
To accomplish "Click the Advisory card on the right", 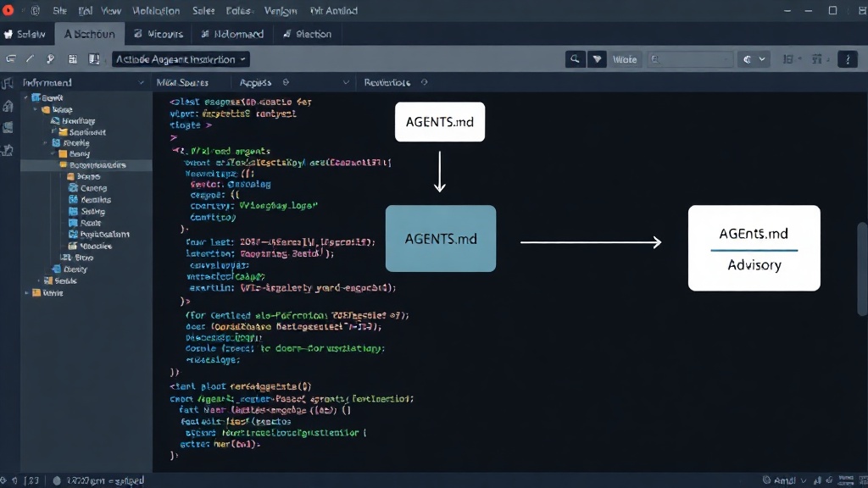I will [754, 248].
